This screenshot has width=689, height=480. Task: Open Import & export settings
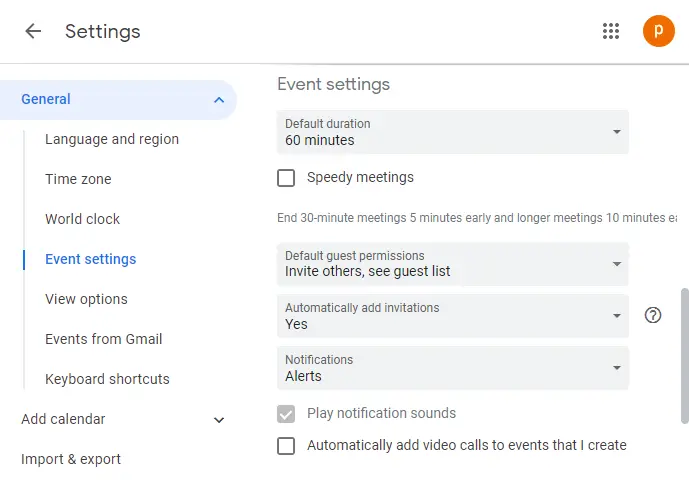[x=71, y=459]
